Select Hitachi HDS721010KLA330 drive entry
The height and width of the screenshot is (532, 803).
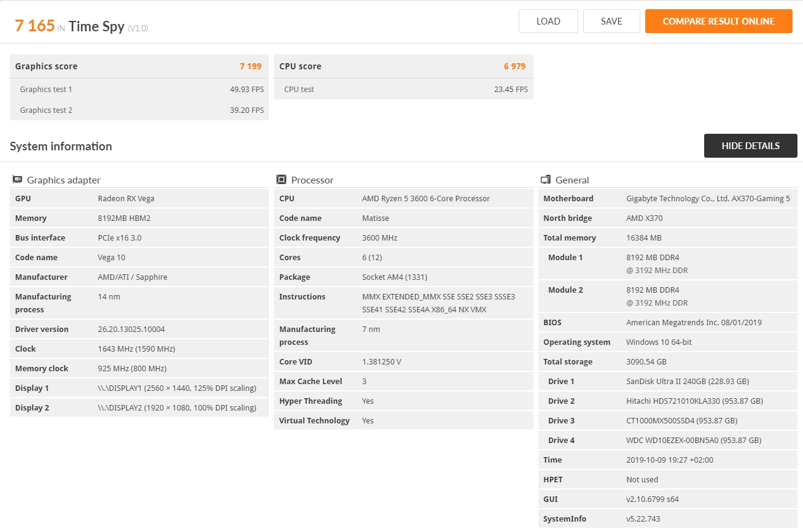(694, 401)
